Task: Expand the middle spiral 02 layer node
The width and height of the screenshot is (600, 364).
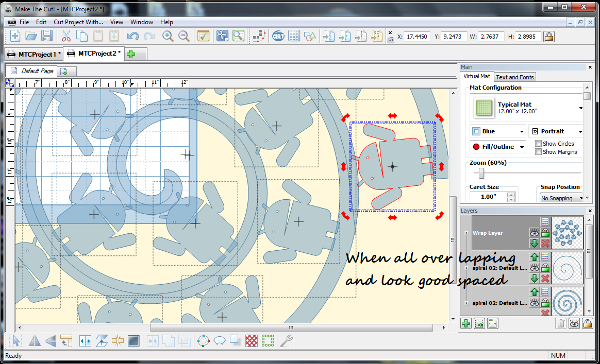Action: point(466,268)
